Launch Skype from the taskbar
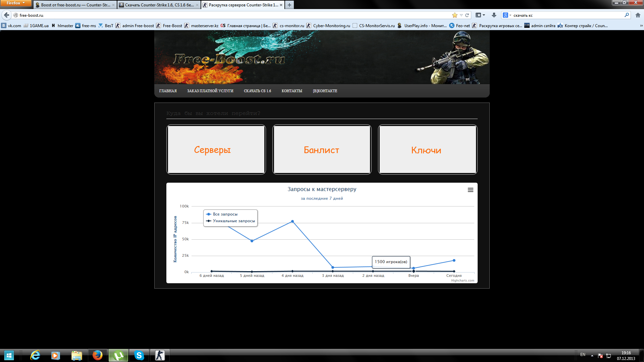 139,355
